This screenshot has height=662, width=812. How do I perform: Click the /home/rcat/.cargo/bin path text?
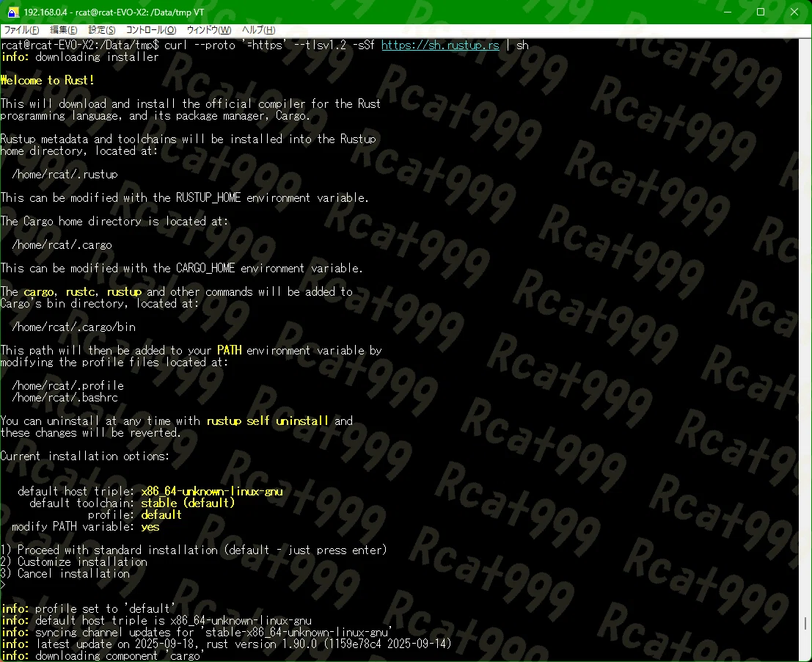point(73,327)
